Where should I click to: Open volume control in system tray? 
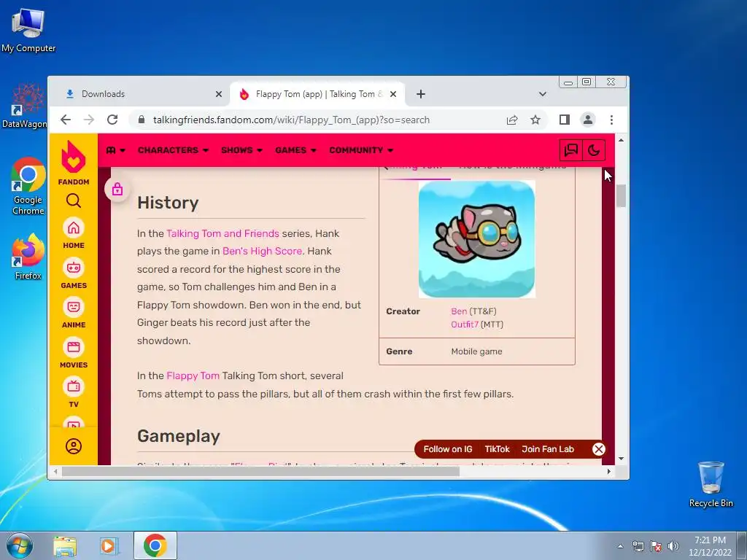click(x=673, y=546)
